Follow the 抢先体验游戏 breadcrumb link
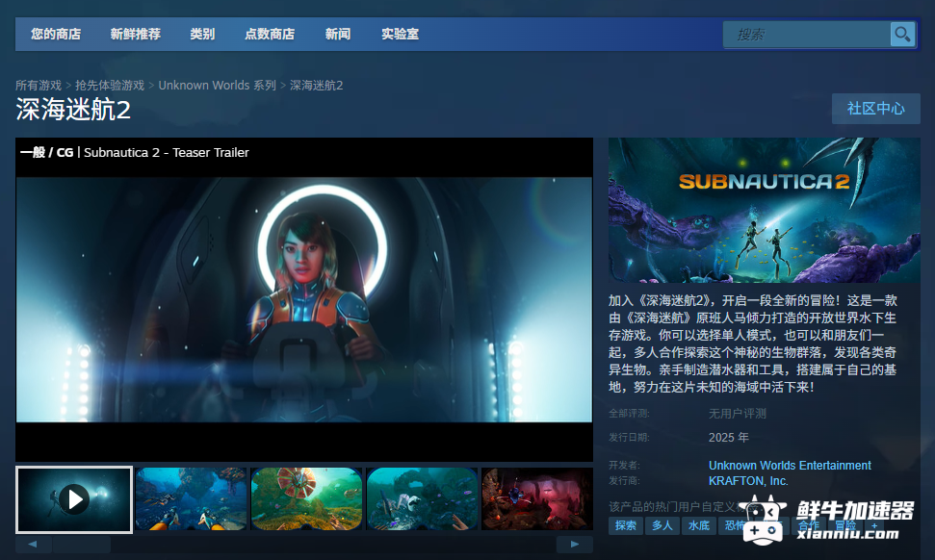This screenshot has height=560, width=935. click(110, 86)
